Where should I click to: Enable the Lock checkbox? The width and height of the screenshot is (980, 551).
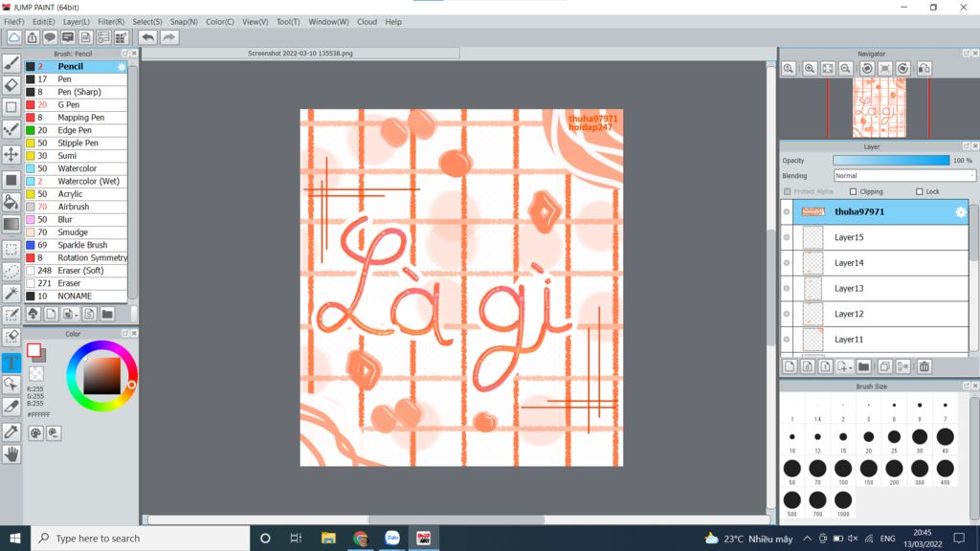click(920, 191)
